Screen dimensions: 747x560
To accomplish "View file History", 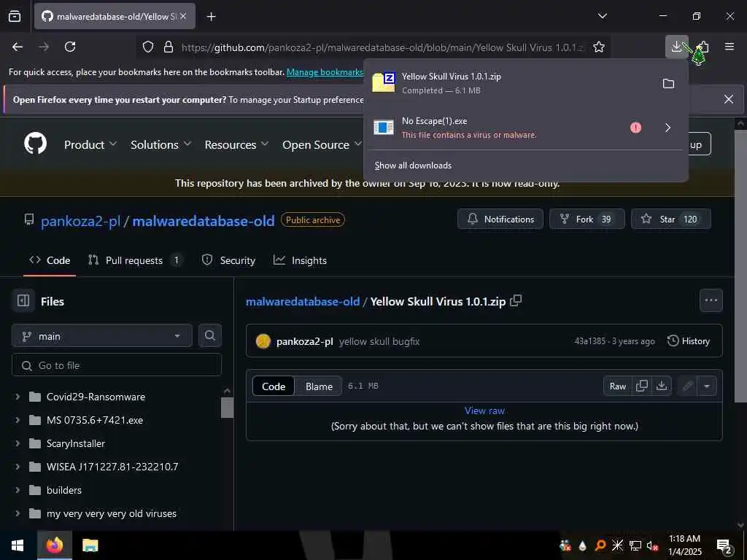I will [x=689, y=341].
